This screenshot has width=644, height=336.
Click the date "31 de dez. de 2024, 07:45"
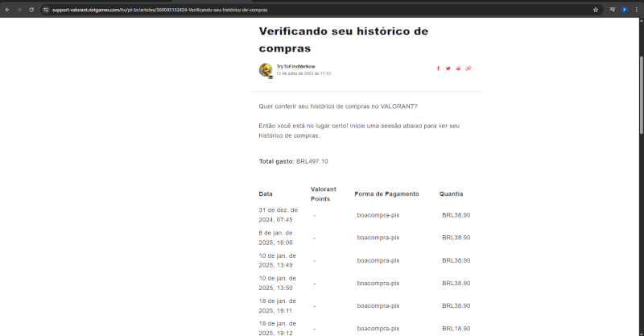(x=278, y=214)
